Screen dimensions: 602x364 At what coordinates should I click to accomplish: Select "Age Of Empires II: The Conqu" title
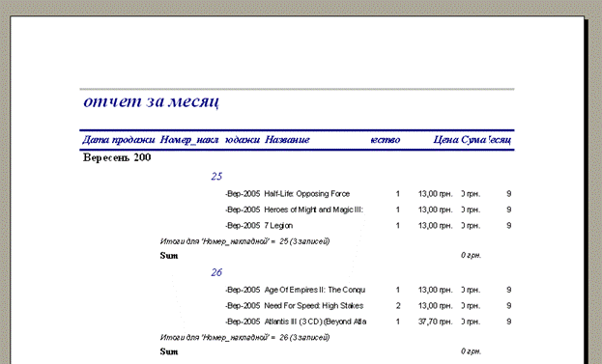coord(314,290)
